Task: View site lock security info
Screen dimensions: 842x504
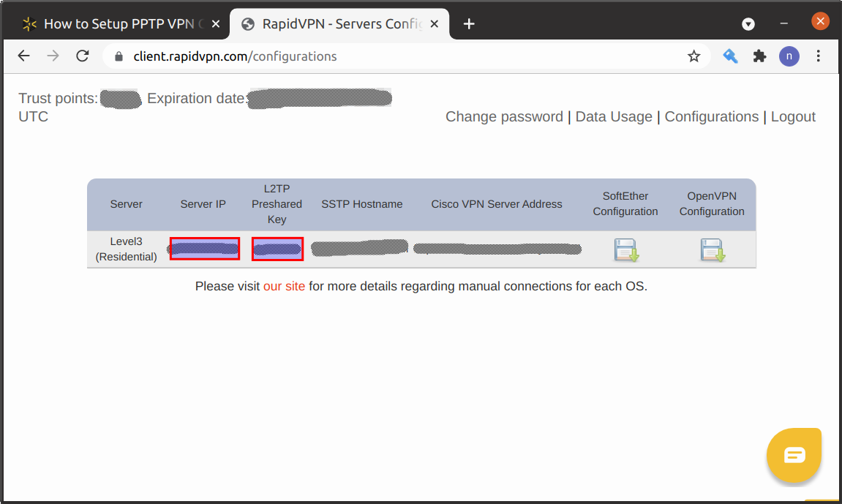Action: tap(119, 56)
